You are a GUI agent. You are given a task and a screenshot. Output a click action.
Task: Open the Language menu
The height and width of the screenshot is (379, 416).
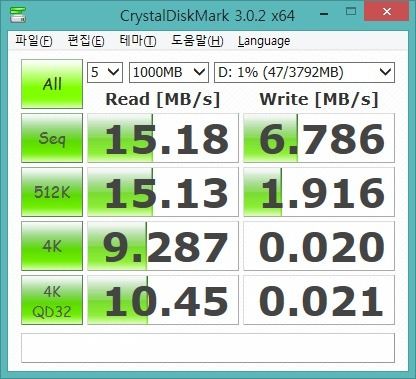pos(264,41)
